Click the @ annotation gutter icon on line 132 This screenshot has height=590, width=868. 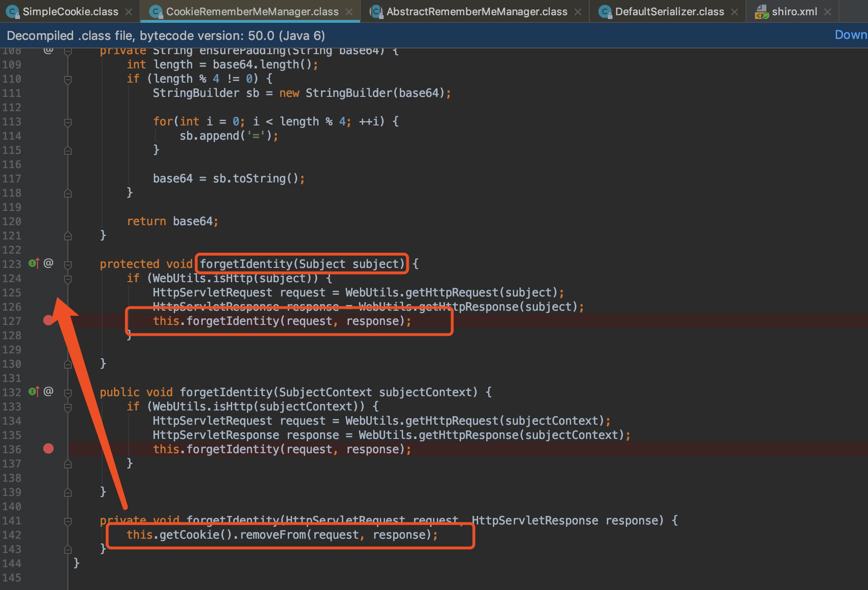[48, 391]
